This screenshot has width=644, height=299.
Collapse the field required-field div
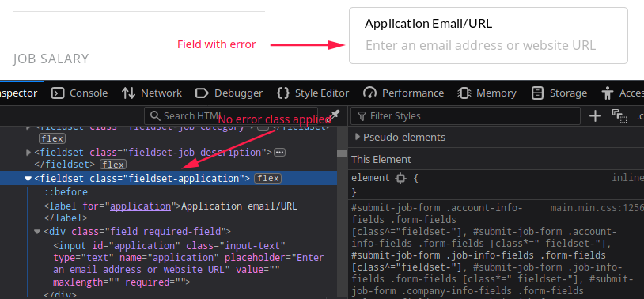tap(37, 232)
